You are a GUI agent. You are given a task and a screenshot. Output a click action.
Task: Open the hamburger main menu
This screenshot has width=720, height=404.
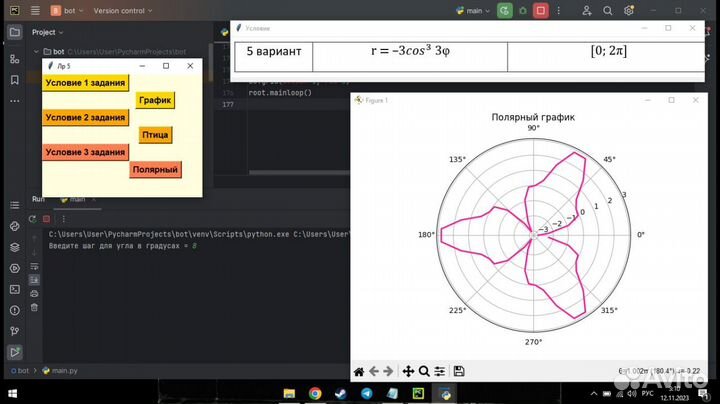pos(15,10)
